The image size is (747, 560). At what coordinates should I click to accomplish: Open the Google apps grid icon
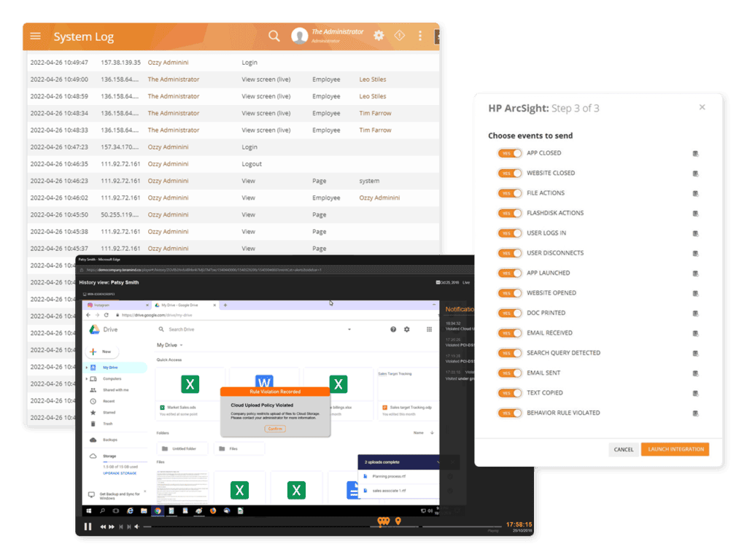click(x=429, y=330)
